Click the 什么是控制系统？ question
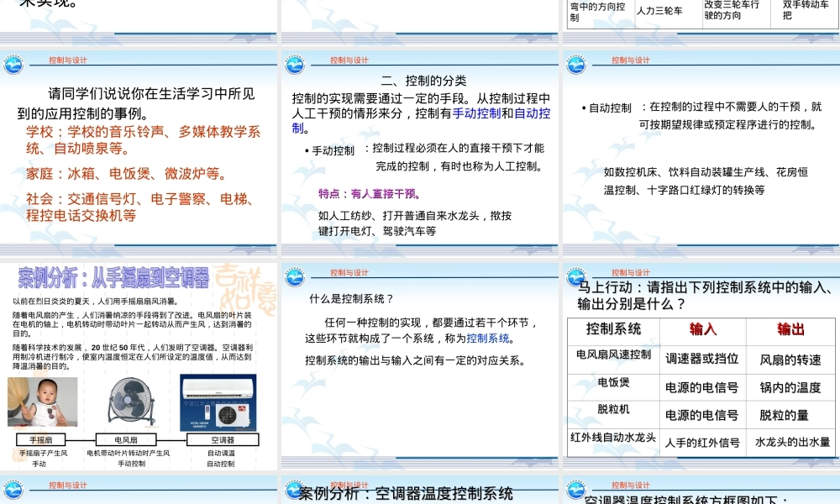Viewport: 840px width, 504px height. pyautogui.click(x=352, y=299)
